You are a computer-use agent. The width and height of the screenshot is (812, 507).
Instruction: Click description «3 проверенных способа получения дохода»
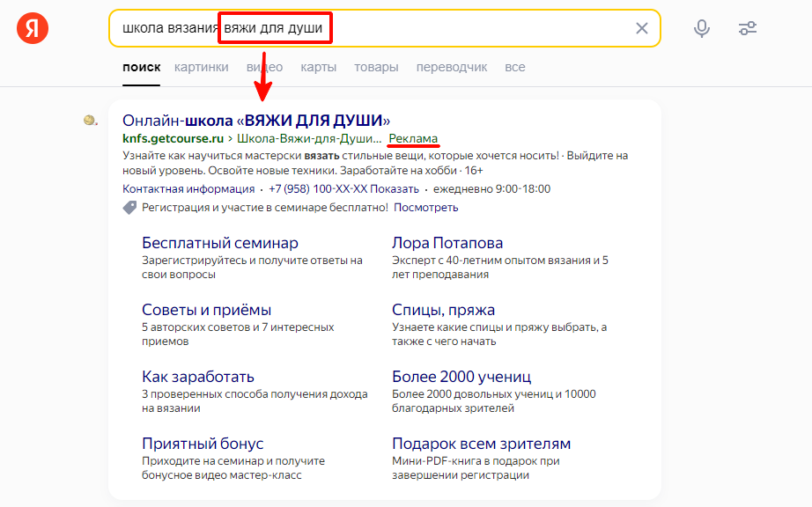255,393
